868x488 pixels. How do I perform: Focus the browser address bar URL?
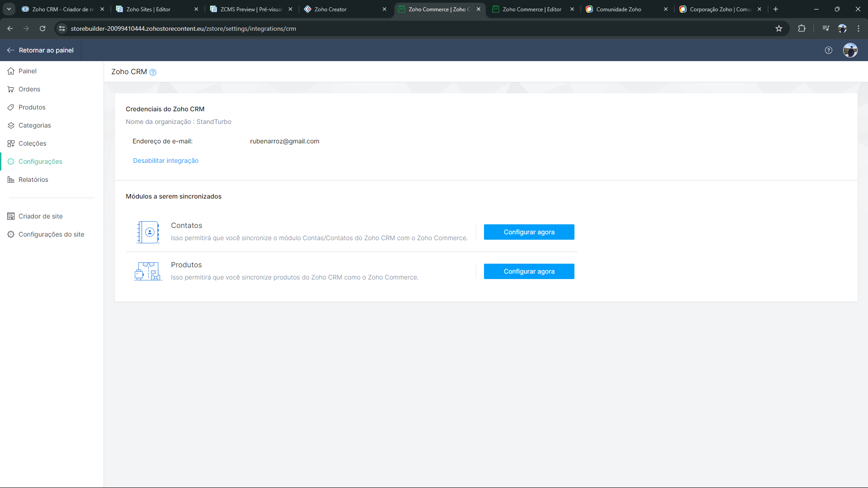tap(183, 28)
